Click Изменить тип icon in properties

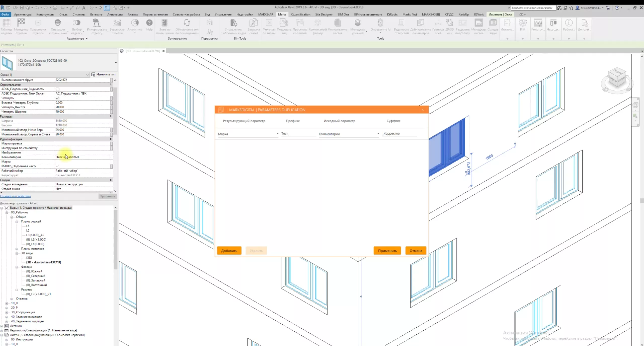(x=93, y=74)
